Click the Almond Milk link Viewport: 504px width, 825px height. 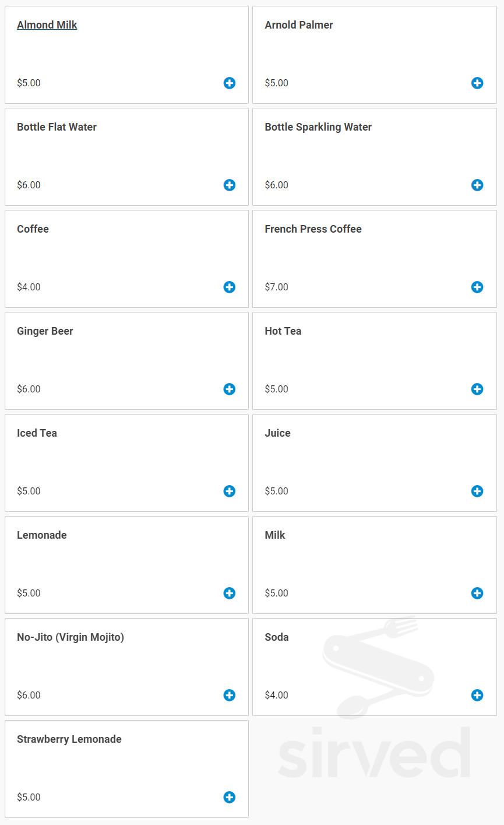(47, 25)
